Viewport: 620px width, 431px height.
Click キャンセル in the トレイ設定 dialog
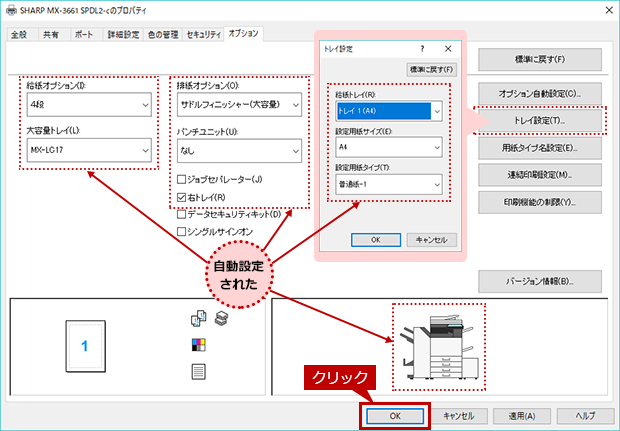[x=431, y=240]
